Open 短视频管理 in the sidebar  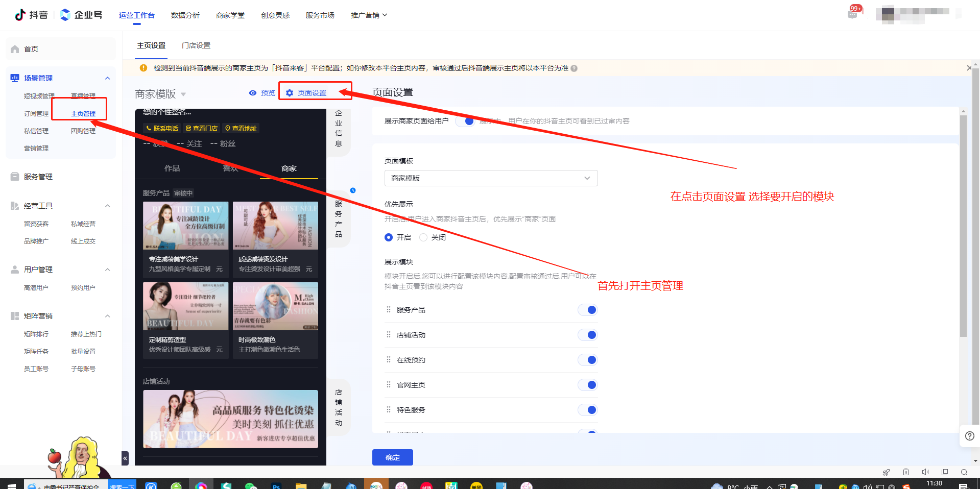[x=39, y=96]
